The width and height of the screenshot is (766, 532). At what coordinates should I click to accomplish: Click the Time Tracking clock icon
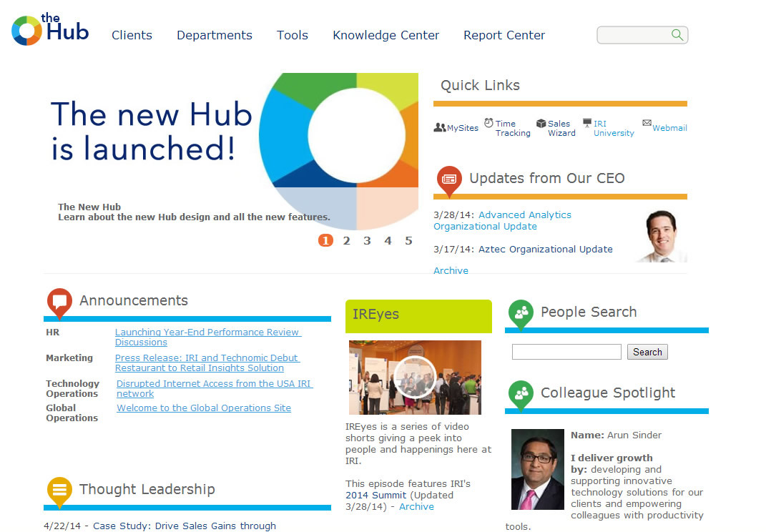pos(488,123)
